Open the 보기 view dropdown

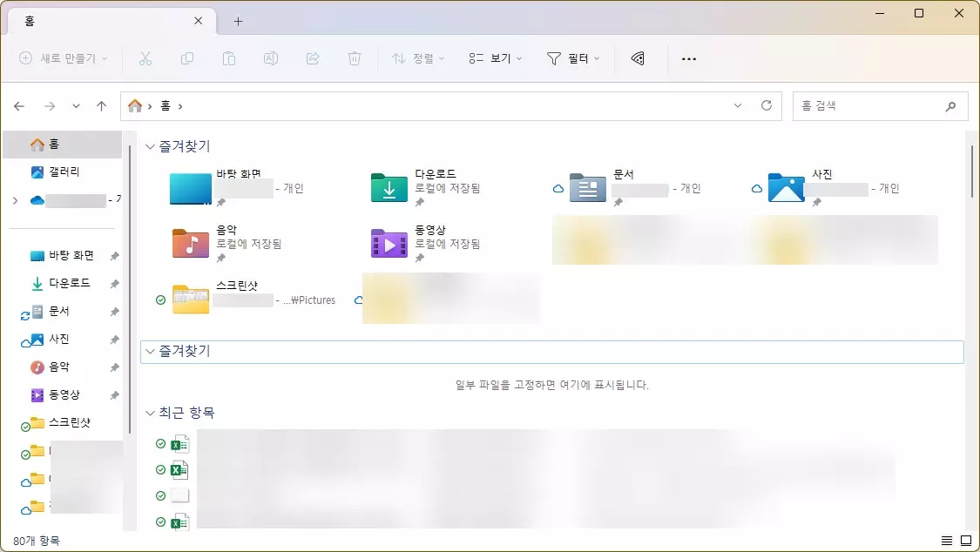[495, 58]
